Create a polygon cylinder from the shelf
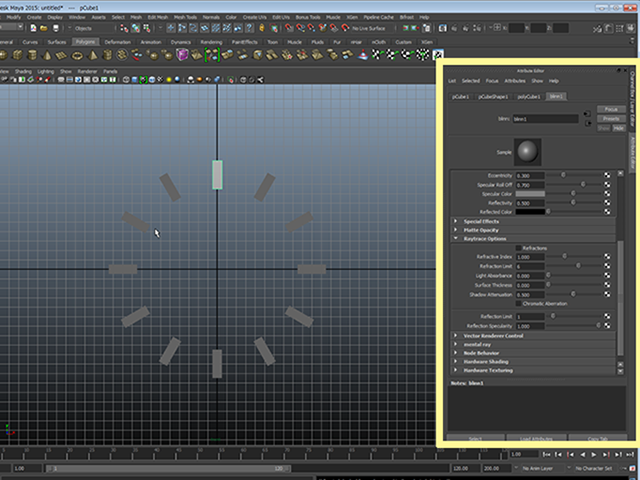Screen dimensions: 640x480 coord(32,55)
